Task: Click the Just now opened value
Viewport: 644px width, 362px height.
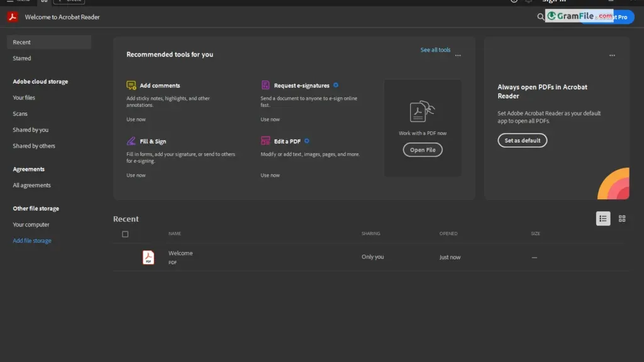Action: tap(450, 257)
